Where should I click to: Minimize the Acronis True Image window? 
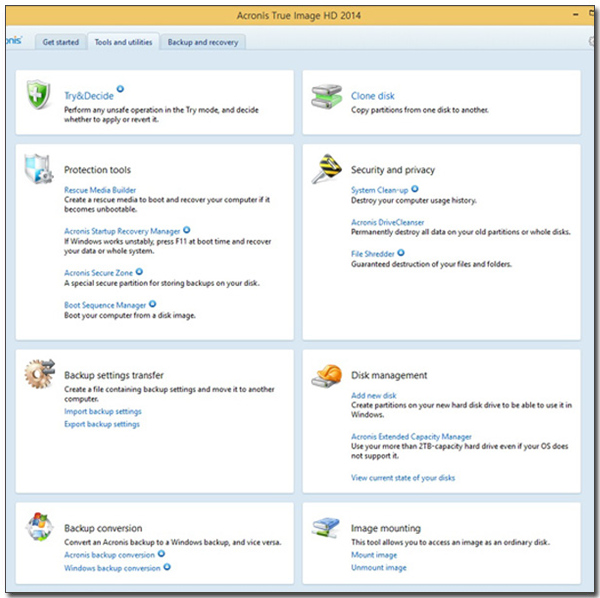[576, 15]
